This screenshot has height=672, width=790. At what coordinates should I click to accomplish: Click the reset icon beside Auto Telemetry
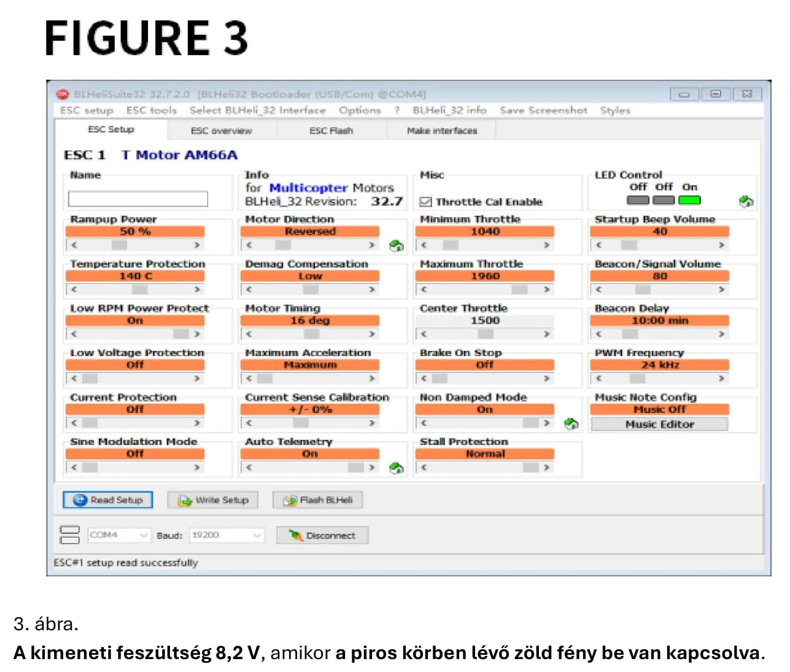pos(397,468)
